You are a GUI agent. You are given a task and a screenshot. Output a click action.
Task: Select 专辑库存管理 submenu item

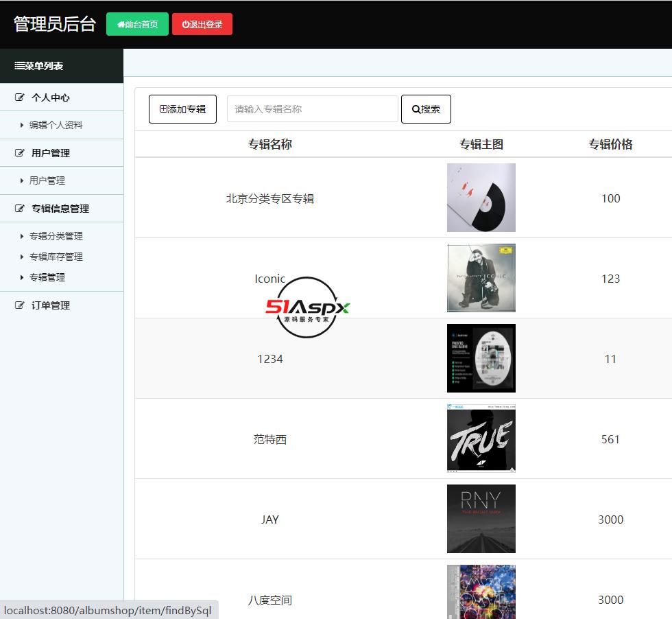[56, 257]
